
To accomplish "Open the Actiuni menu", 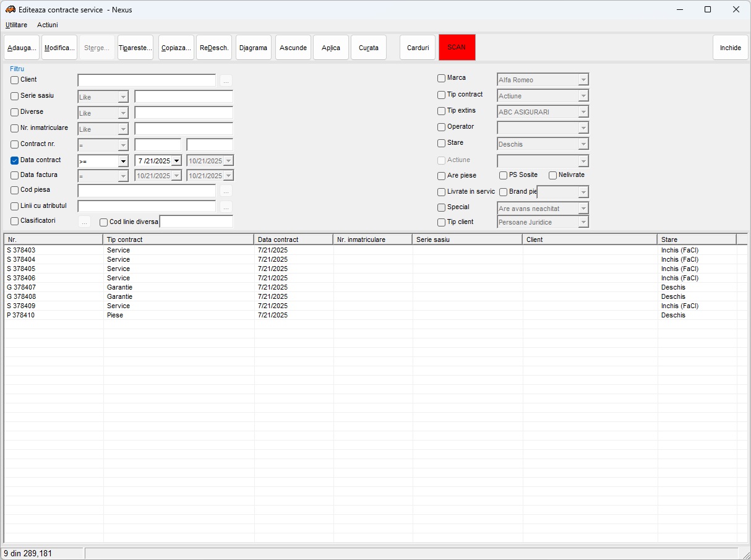I will [x=48, y=25].
